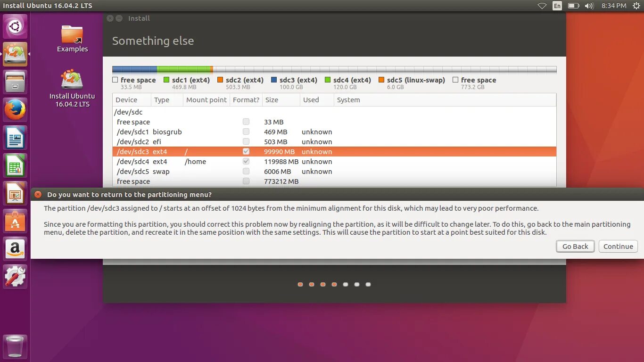Click the green segment of partition bar
644x362 pixels.
pyautogui.click(x=184, y=69)
